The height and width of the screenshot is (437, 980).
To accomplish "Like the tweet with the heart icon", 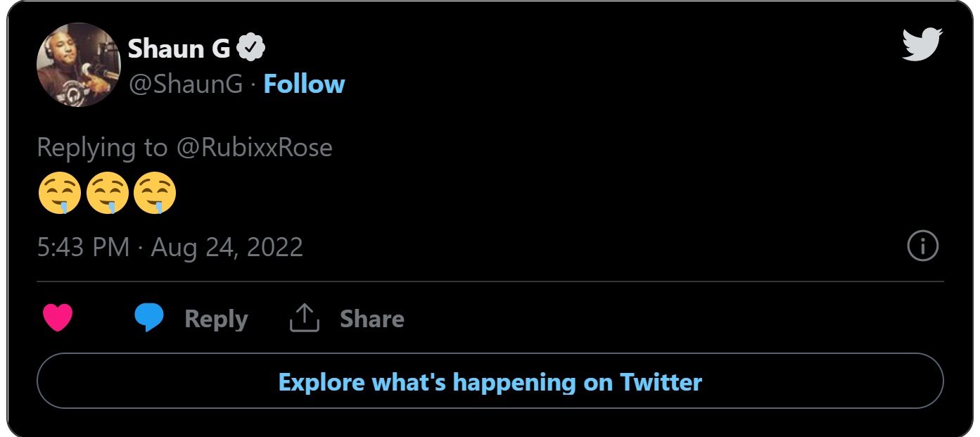I will pos(58,319).
